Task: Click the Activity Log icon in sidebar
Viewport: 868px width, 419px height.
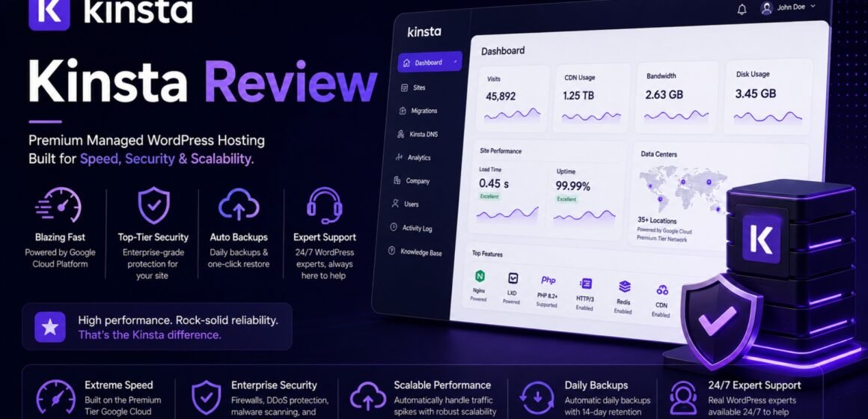Action: pyautogui.click(x=394, y=227)
